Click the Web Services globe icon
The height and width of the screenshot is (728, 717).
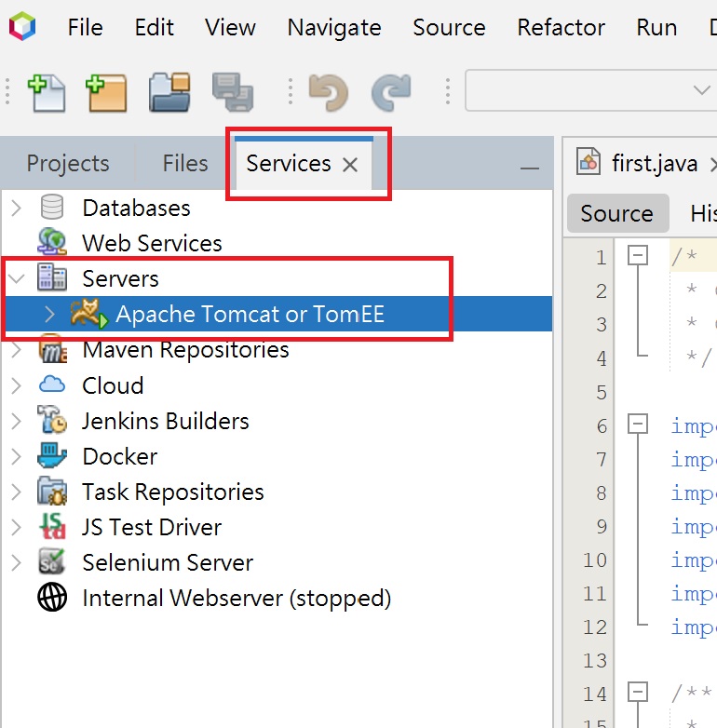tap(52, 241)
